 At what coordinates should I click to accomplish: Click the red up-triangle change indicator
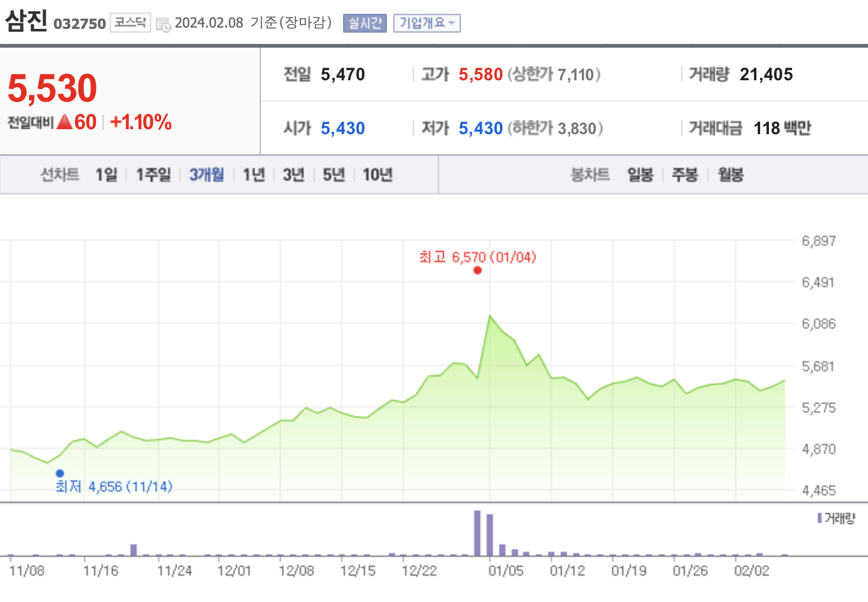pyautogui.click(x=65, y=122)
